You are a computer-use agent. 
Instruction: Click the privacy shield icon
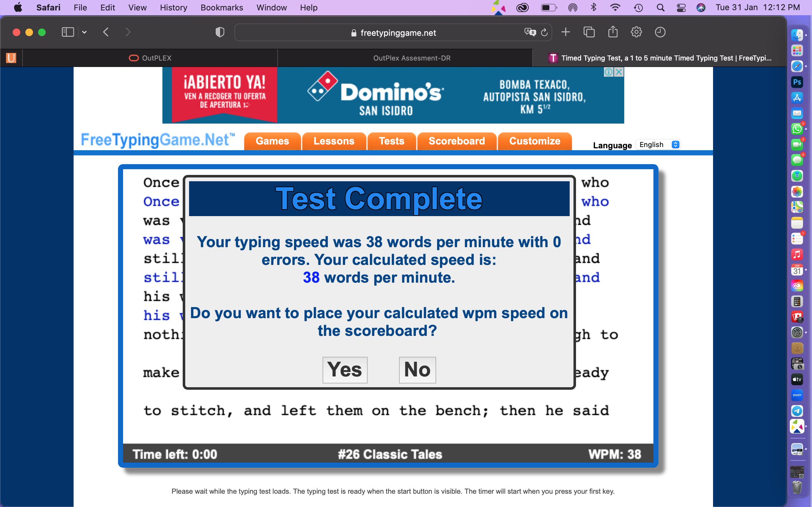pyautogui.click(x=220, y=32)
